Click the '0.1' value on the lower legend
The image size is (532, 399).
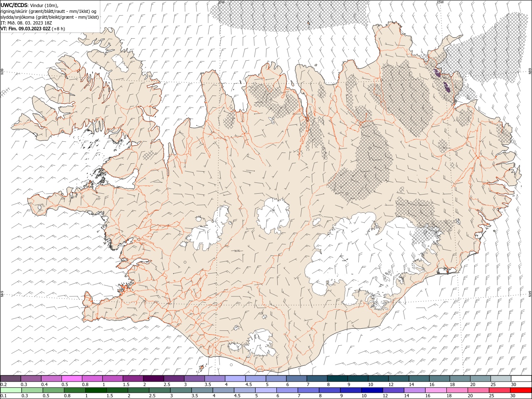[3, 396]
